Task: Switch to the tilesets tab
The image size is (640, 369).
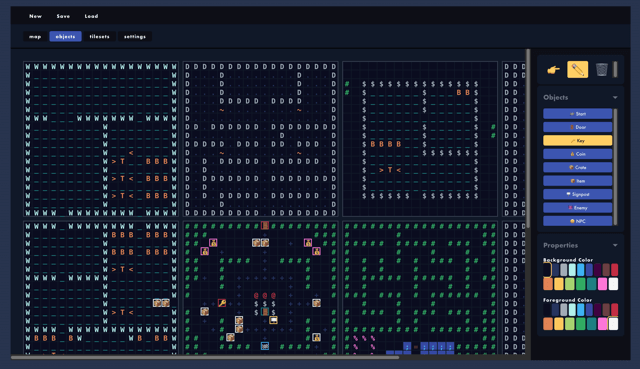Action: (100, 36)
